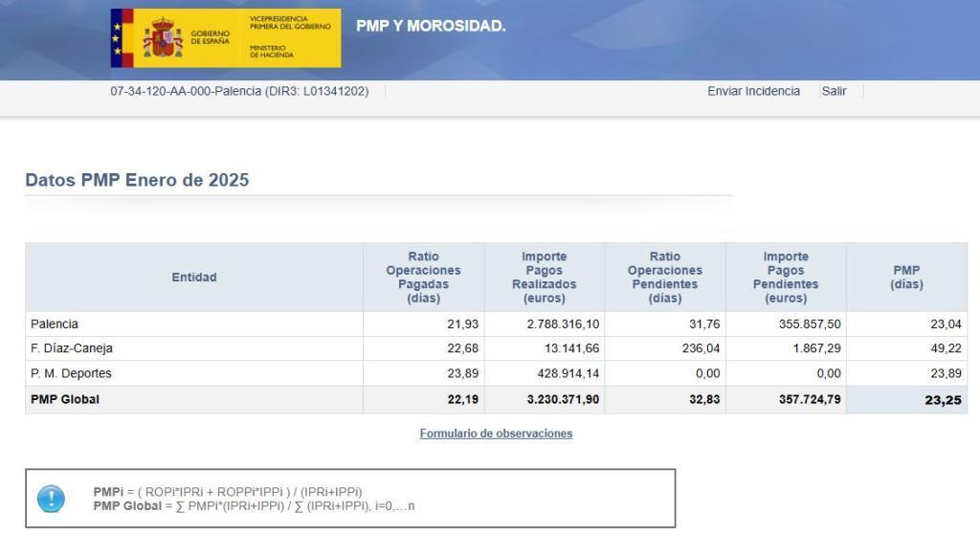This screenshot has height=536, width=980.
Task: Click the highlighted 23,25 PMP Global value
Action: pos(942,400)
